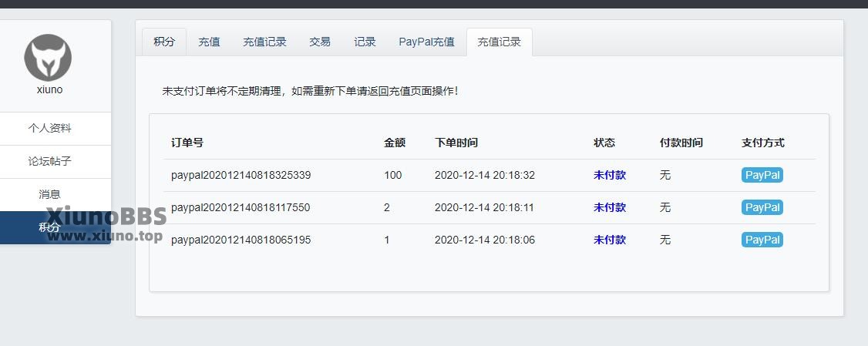Open 个人资料 in the sidebar
The height and width of the screenshot is (346, 868).
click(x=50, y=129)
